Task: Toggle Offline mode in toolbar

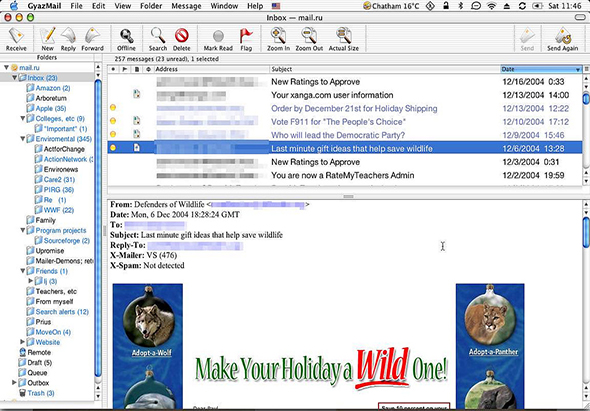Action: click(126, 39)
